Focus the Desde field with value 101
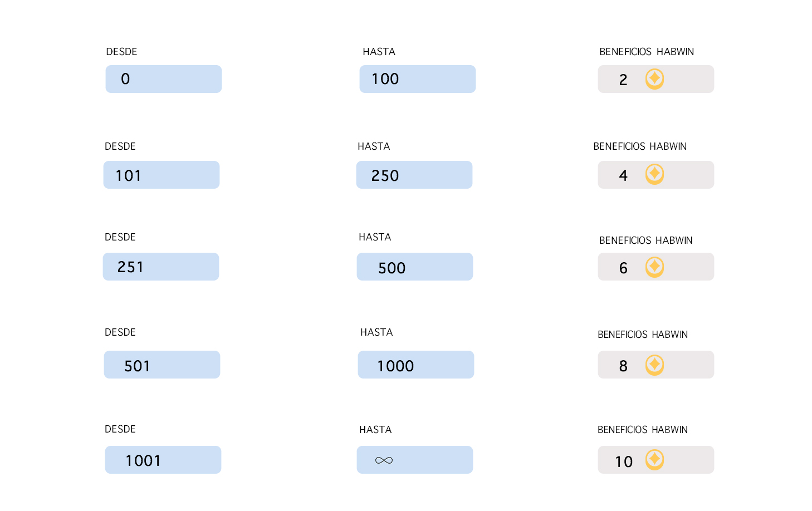Image resolution: width=812 pixels, height=511 pixels. 162,175
